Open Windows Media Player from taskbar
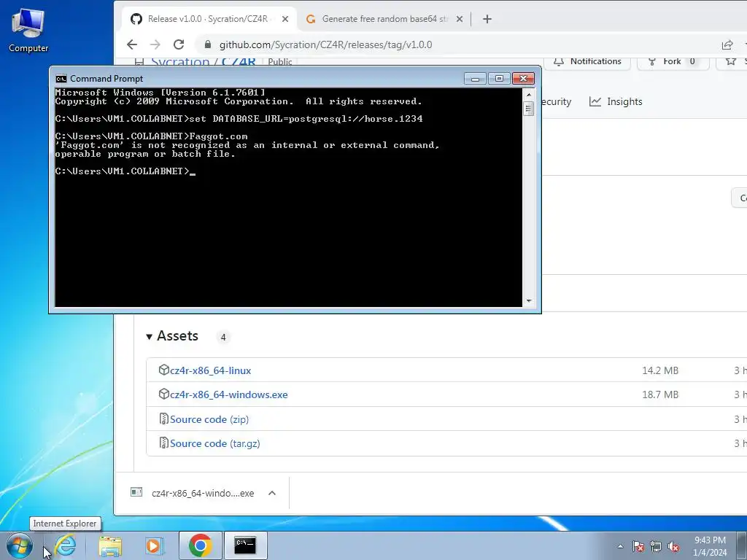 154,545
